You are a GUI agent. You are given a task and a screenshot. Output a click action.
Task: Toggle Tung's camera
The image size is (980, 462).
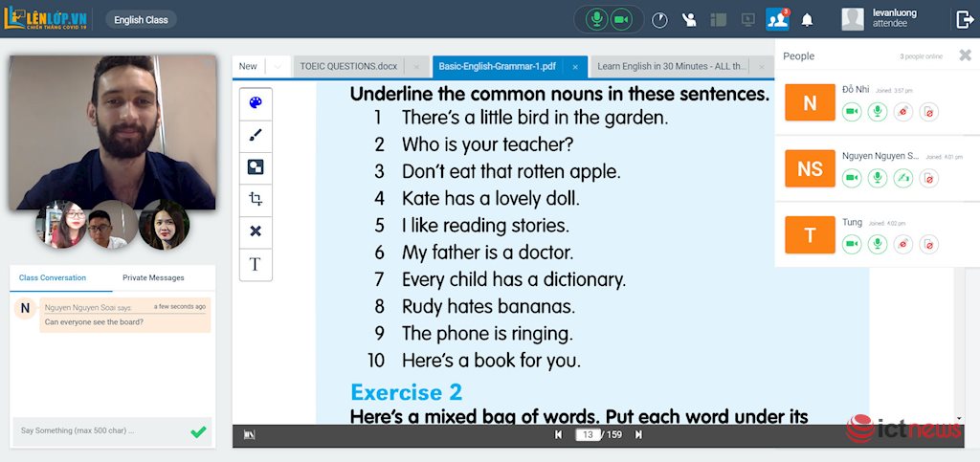[x=851, y=244]
